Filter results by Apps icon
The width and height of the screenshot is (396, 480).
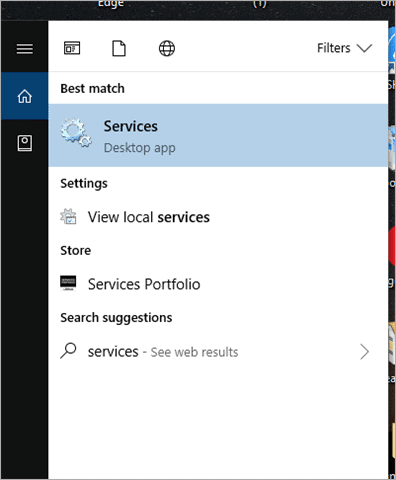tap(72, 48)
